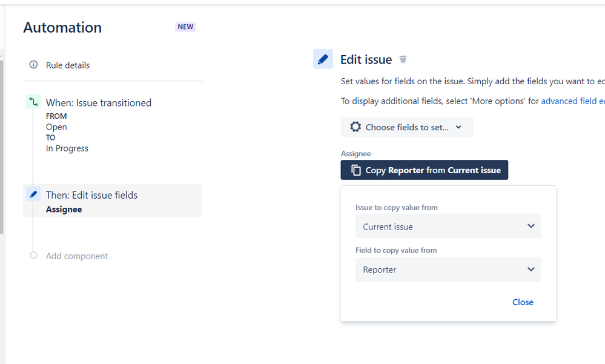Open the advanced field editing link
The width and height of the screenshot is (605, 364).
(573, 101)
